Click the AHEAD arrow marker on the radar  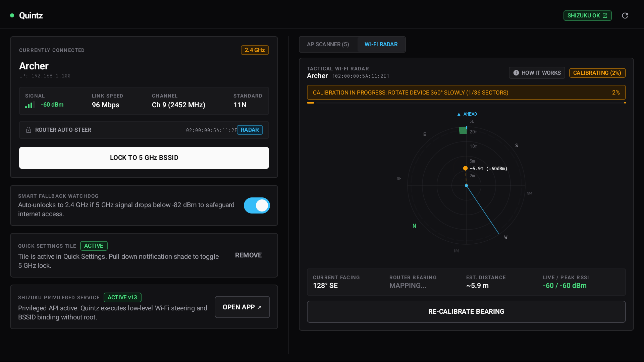tap(459, 114)
